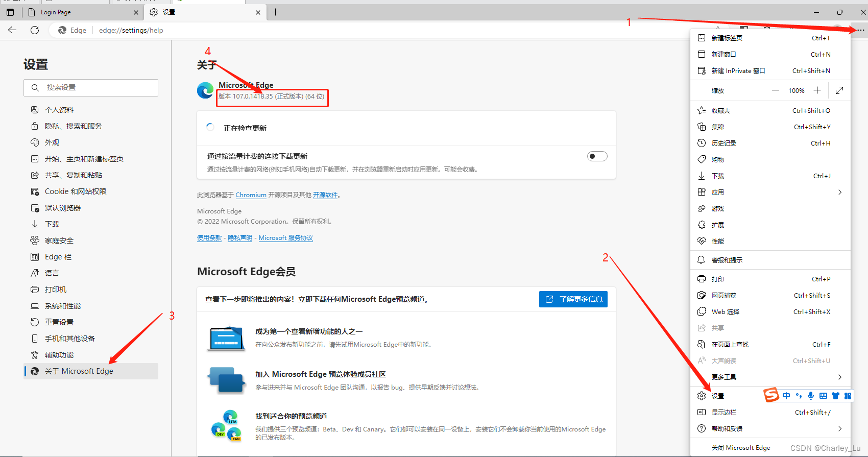Open the 隐私声明 link
This screenshot has height=457, width=868.
240,238
